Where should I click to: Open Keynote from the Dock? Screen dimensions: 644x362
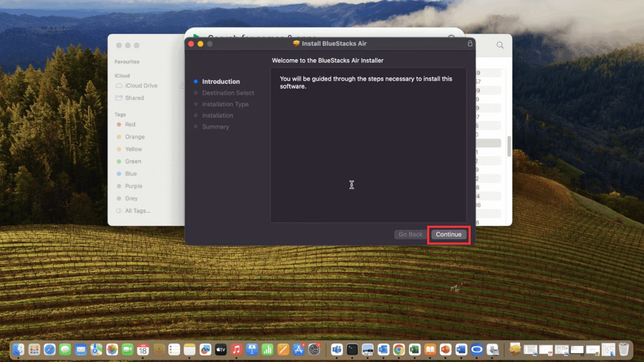click(x=252, y=350)
